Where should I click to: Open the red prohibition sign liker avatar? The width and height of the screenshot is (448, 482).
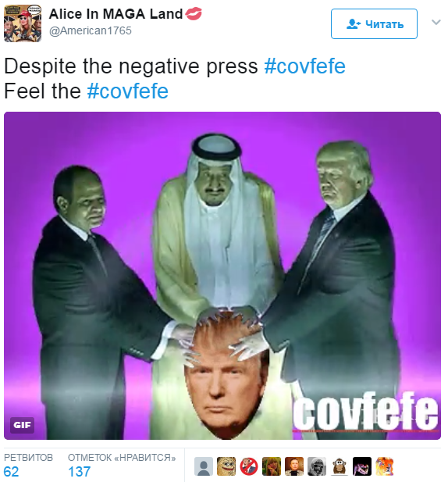[249, 466]
